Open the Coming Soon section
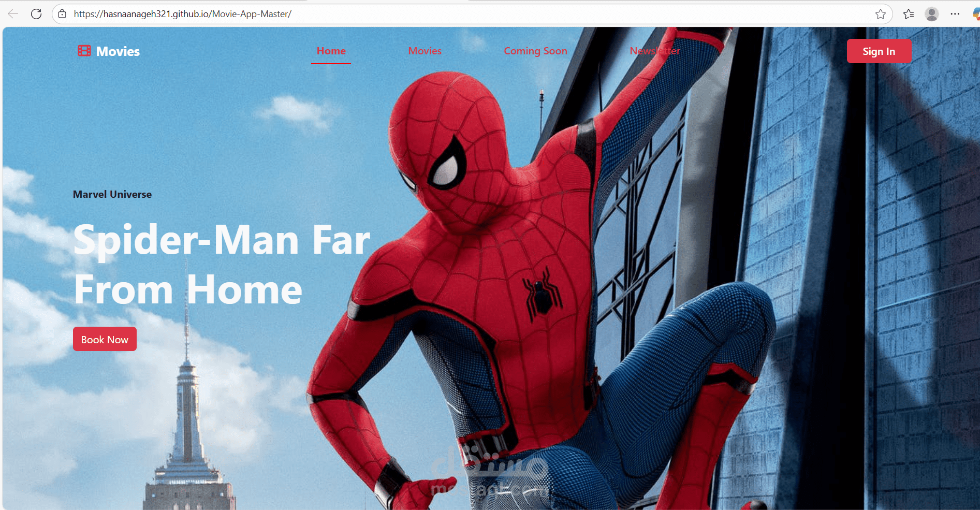The height and width of the screenshot is (510, 980). [x=535, y=51]
